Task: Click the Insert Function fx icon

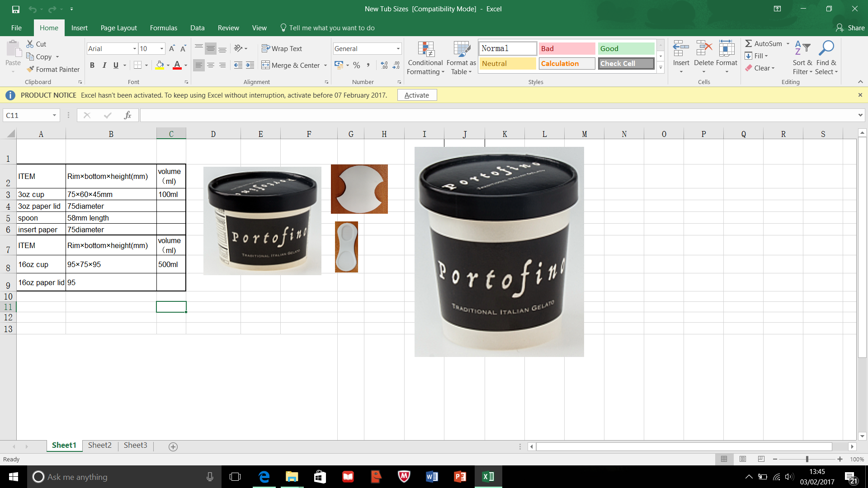Action: click(127, 115)
